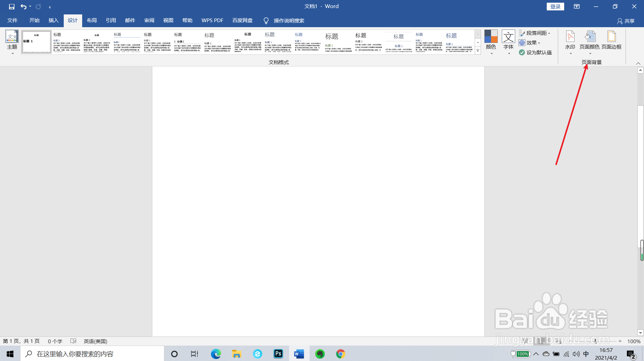Click the zoom in plus button
Screen dimensions: 644x361
tap(620, 341)
